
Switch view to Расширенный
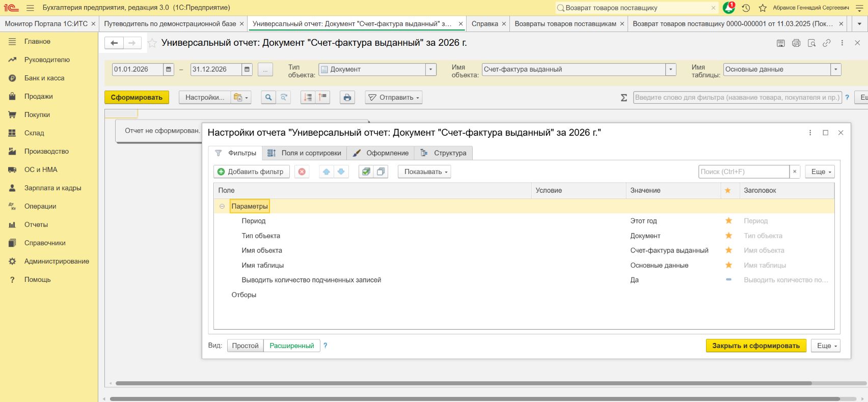coord(292,346)
